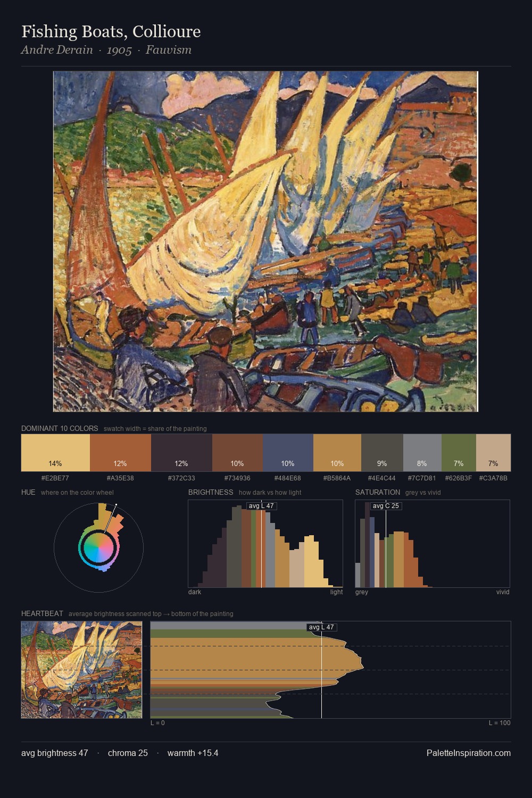This screenshot has width=532, height=798.
Task: Click the avg L 47 label on brightness histogram
Action: click(261, 506)
